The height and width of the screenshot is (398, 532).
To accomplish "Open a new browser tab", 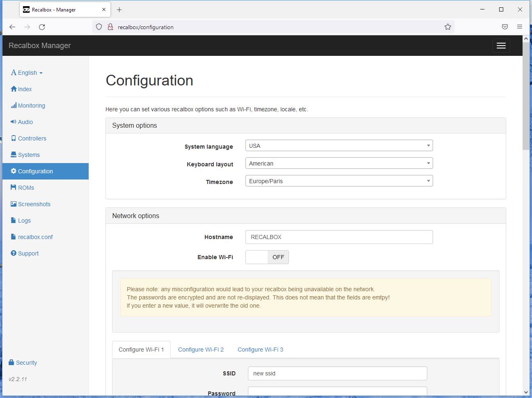I will click(119, 10).
